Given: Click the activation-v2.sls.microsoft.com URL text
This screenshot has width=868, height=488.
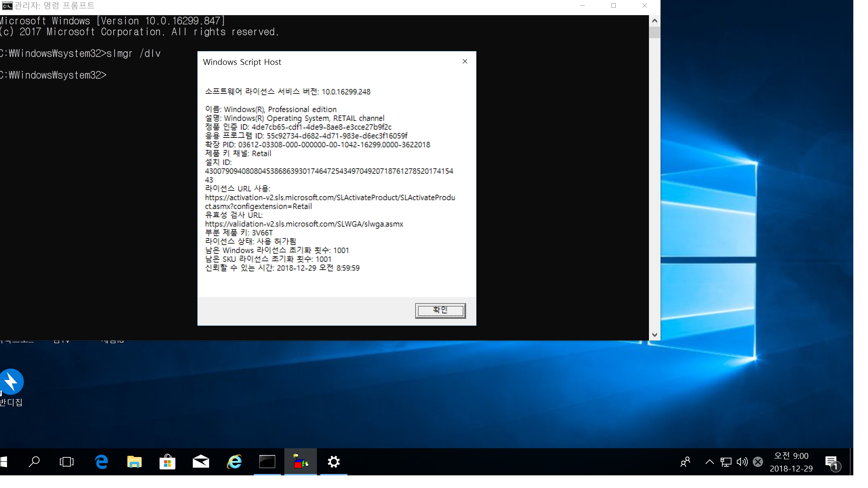Looking at the screenshot, I should [x=330, y=202].
